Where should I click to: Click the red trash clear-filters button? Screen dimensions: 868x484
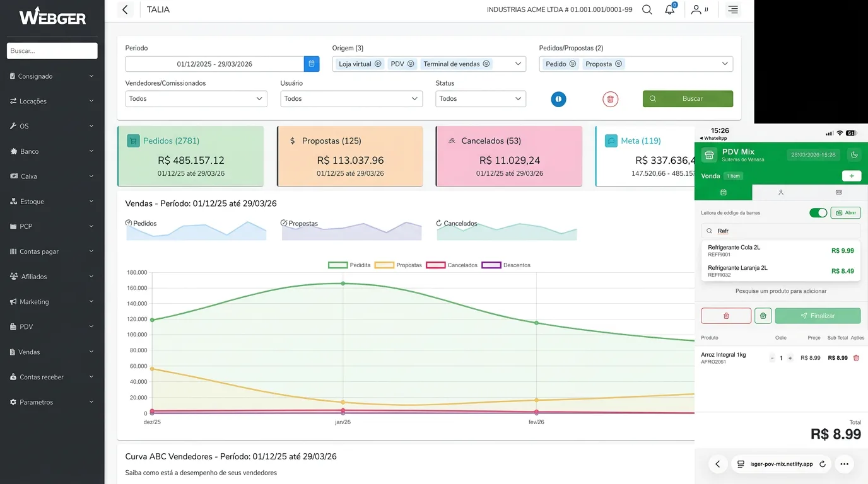point(610,99)
